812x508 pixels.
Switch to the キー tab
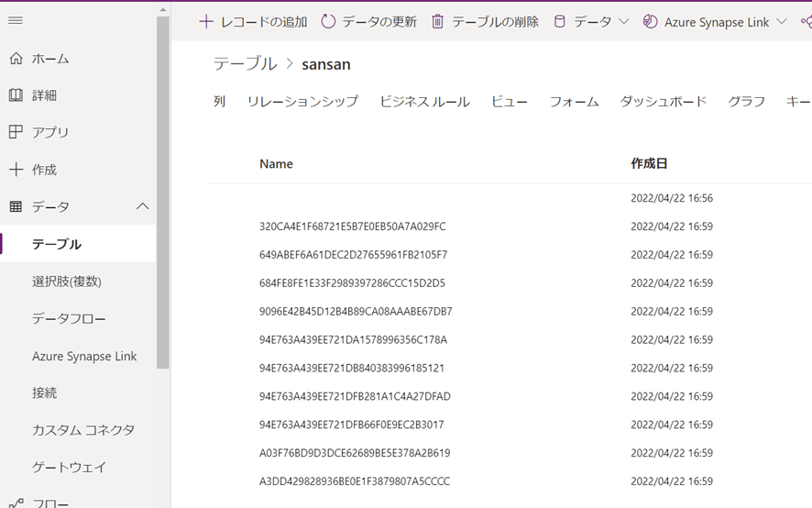coord(798,102)
